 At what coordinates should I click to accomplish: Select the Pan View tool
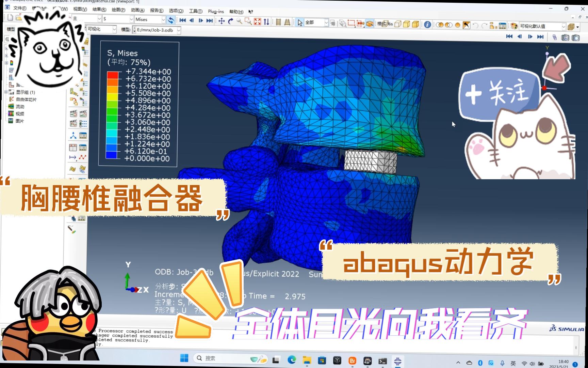pos(222,21)
